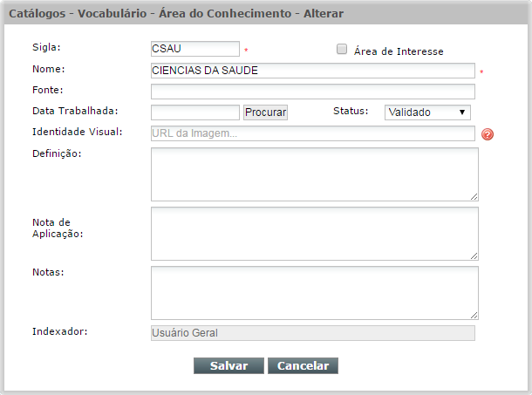The image size is (532, 395).
Task: Click the Indexador field showing Usuário Geral
Action: pos(313,333)
